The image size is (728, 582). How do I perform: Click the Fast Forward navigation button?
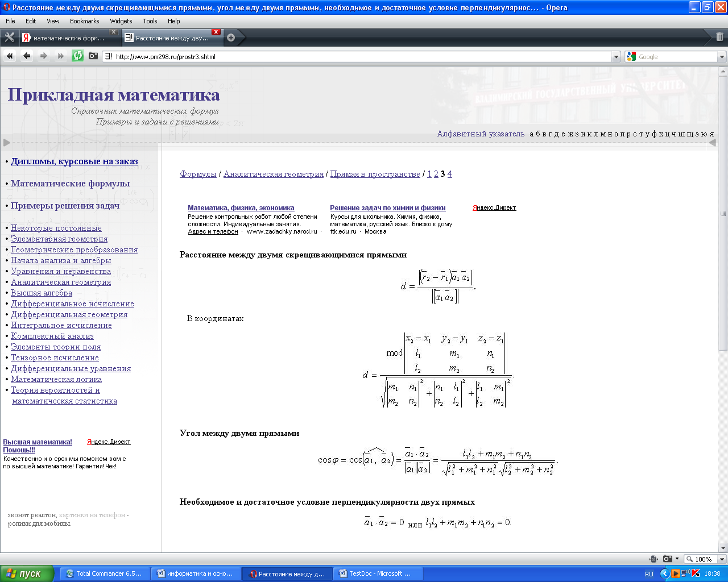tap(61, 56)
